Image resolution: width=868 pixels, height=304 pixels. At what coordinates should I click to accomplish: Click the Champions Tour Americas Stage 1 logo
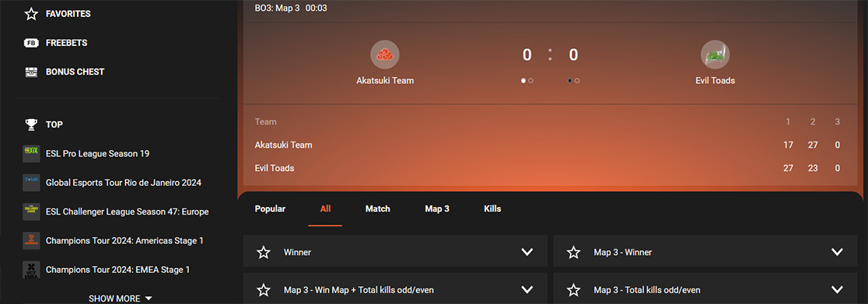[x=31, y=241]
